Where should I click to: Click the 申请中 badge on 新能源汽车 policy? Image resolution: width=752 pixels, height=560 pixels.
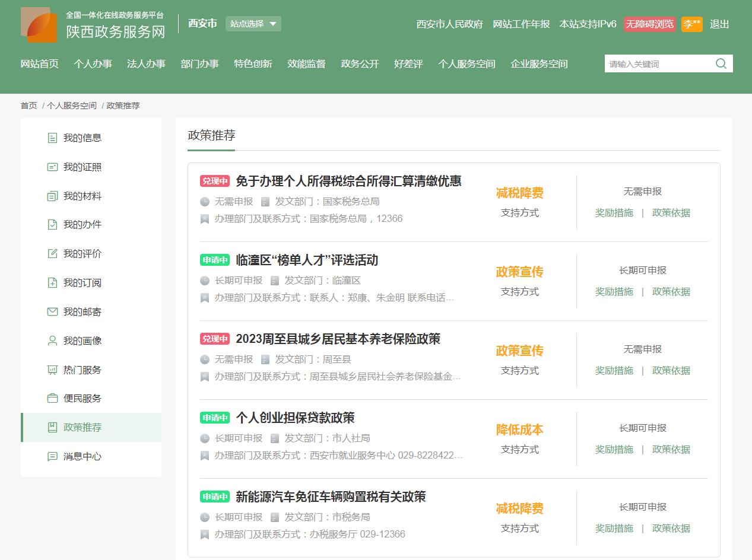pyautogui.click(x=215, y=497)
